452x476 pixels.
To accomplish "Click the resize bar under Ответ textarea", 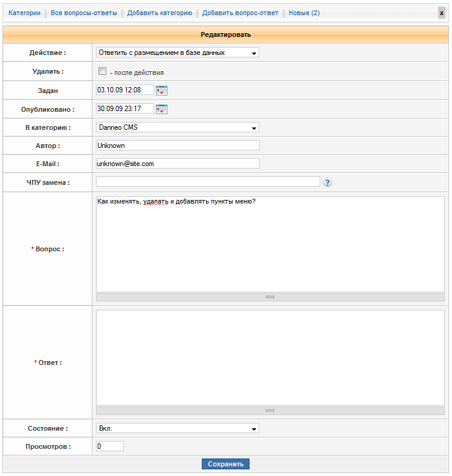I will pos(270,410).
